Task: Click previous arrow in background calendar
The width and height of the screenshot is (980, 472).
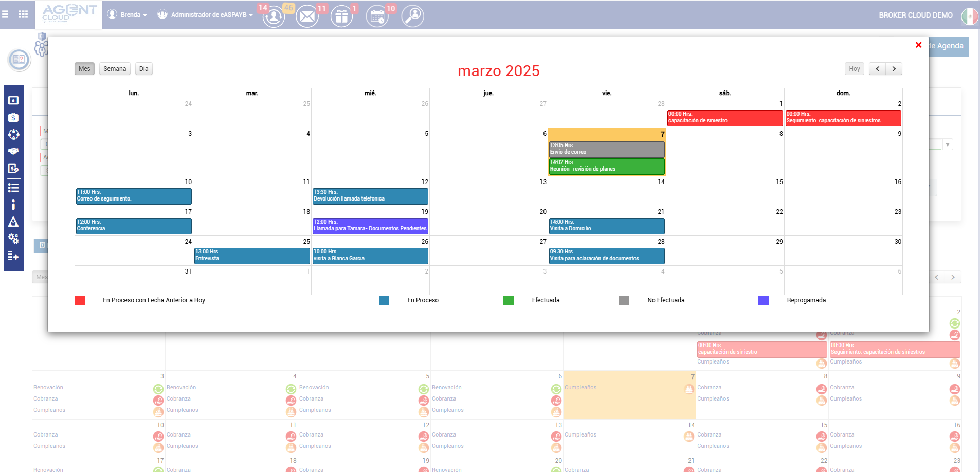Action: [937, 277]
